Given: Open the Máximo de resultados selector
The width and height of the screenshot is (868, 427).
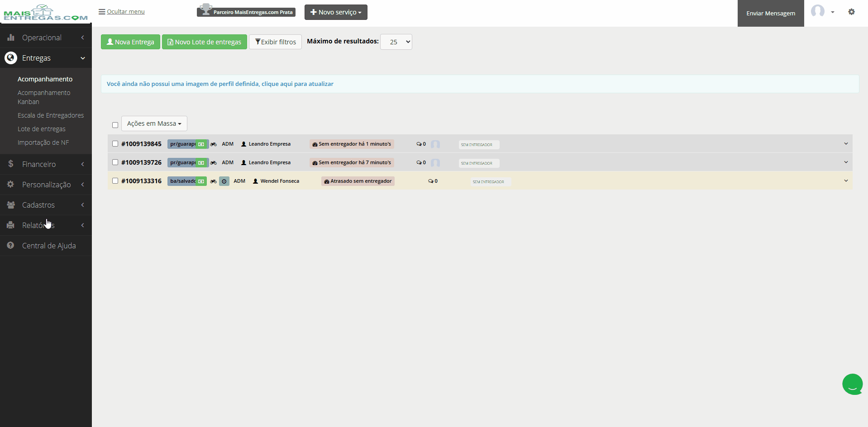Looking at the screenshot, I should pos(396,42).
